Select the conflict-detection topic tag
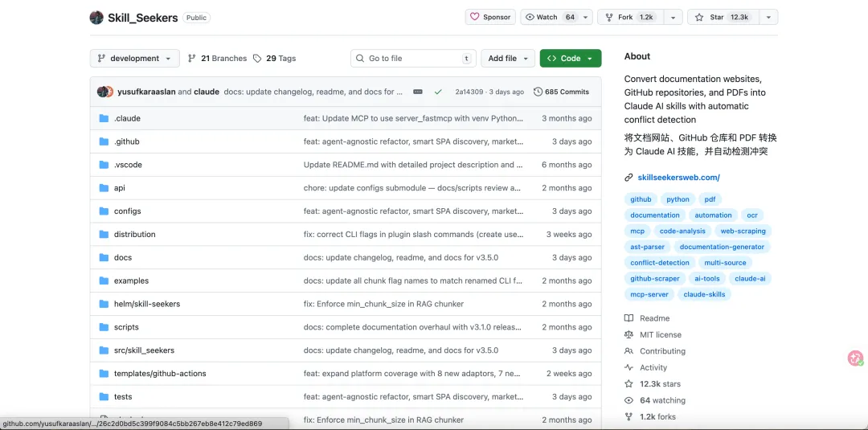Viewport: 868px width, 430px height. pos(660,263)
